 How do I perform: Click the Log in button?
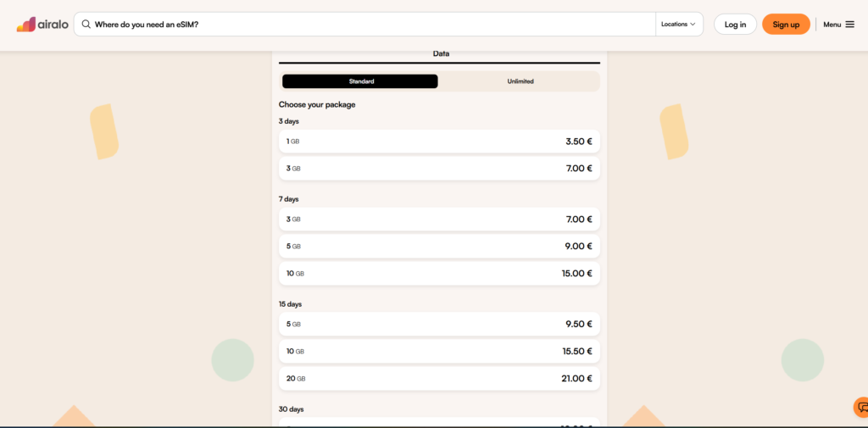[x=735, y=25]
